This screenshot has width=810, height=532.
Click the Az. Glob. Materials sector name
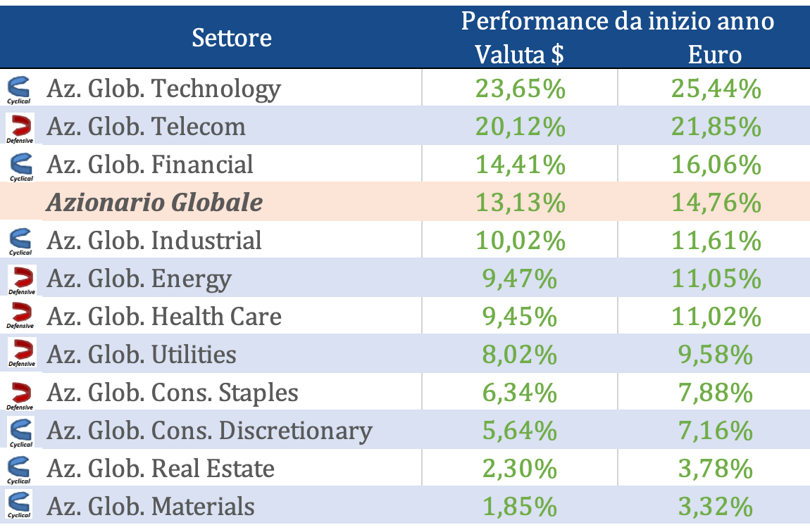tap(151, 507)
